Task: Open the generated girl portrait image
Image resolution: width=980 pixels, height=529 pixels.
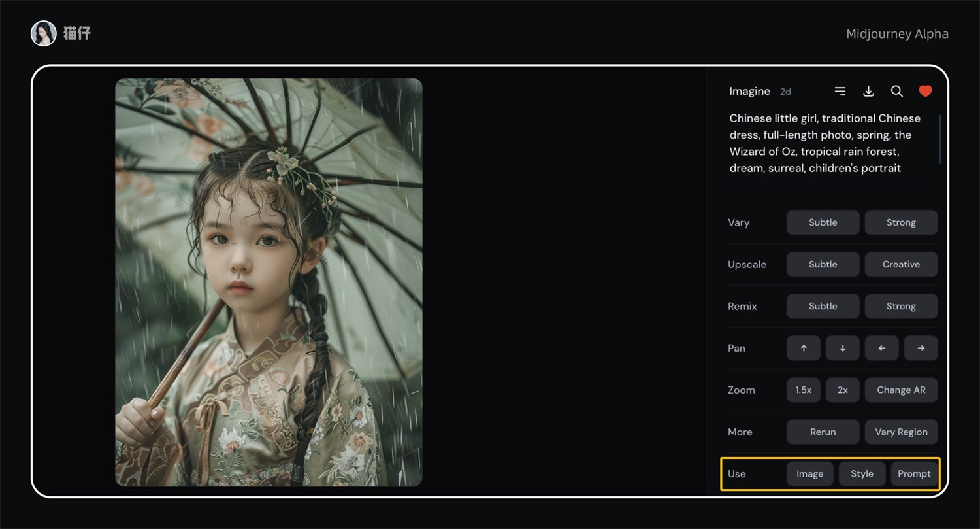Action: coord(269,282)
